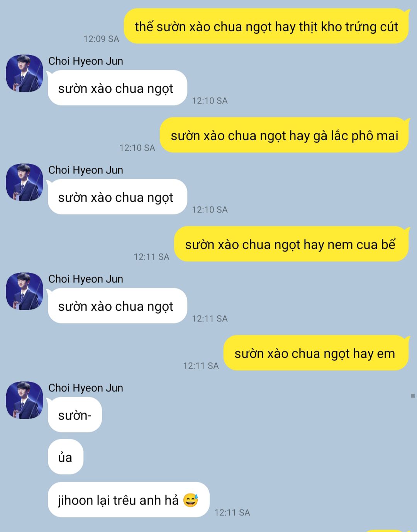The image size is (417, 532).
Task: Select yellow message mentioning nem cua bể
Action: click(x=292, y=244)
